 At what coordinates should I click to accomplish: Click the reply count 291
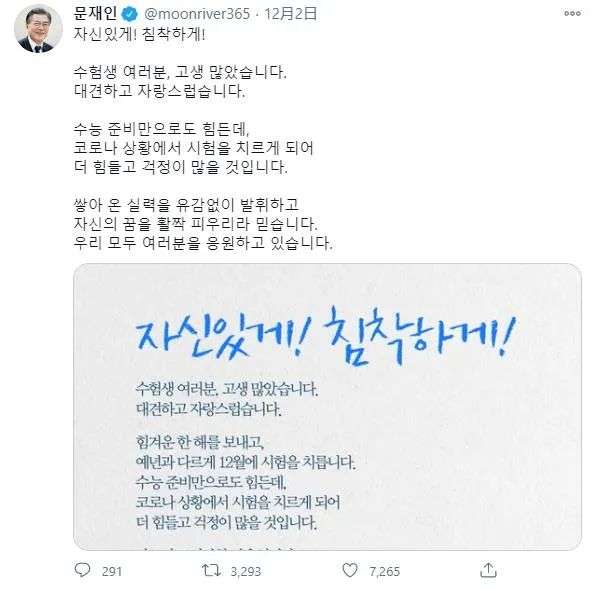112,571
